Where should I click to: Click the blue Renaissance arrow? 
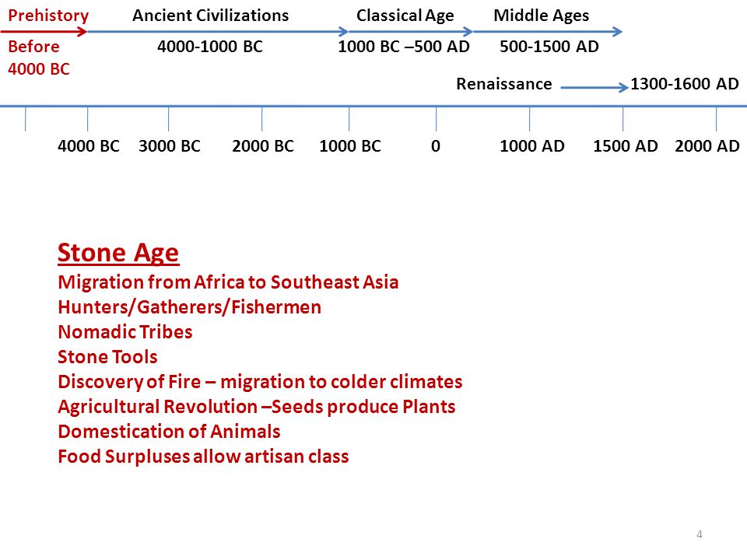594,88
